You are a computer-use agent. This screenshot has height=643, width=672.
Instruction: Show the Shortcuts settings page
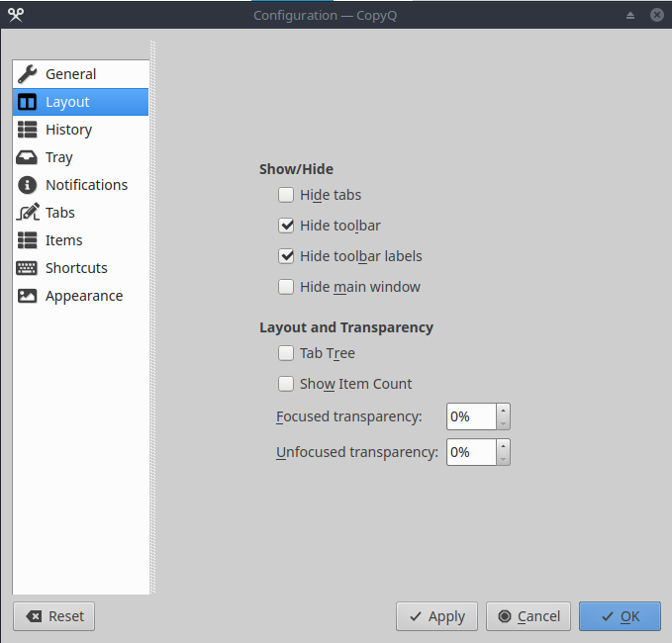point(80,268)
